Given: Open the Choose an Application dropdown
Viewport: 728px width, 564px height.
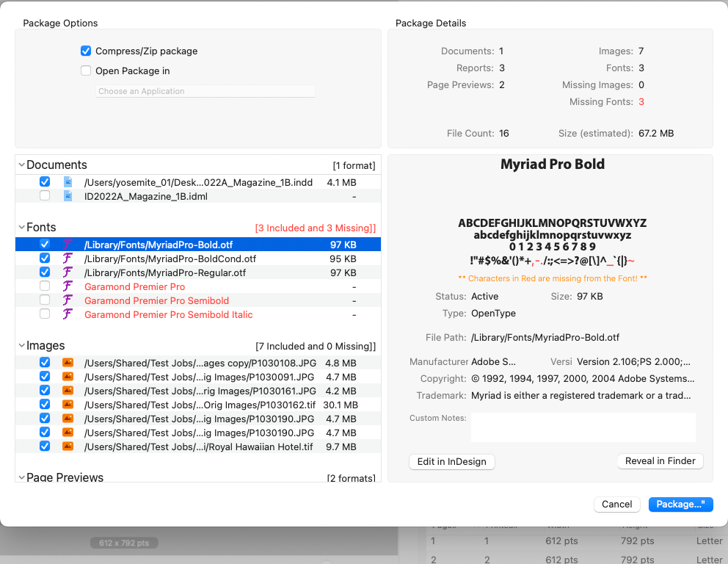Looking at the screenshot, I should coord(205,91).
